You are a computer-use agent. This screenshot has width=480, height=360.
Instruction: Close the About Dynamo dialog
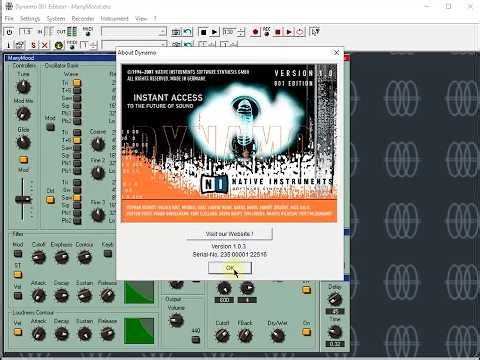tap(336, 52)
